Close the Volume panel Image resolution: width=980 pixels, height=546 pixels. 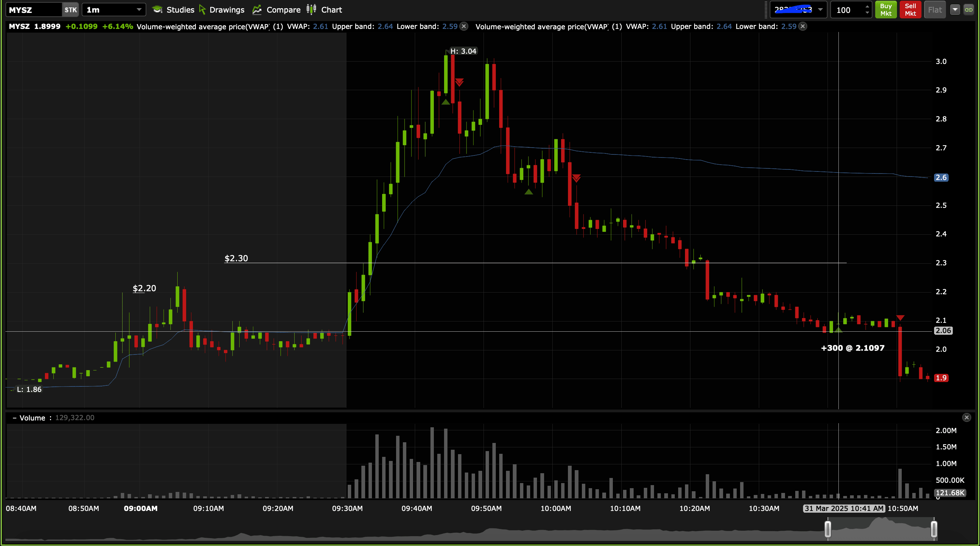(x=966, y=417)
